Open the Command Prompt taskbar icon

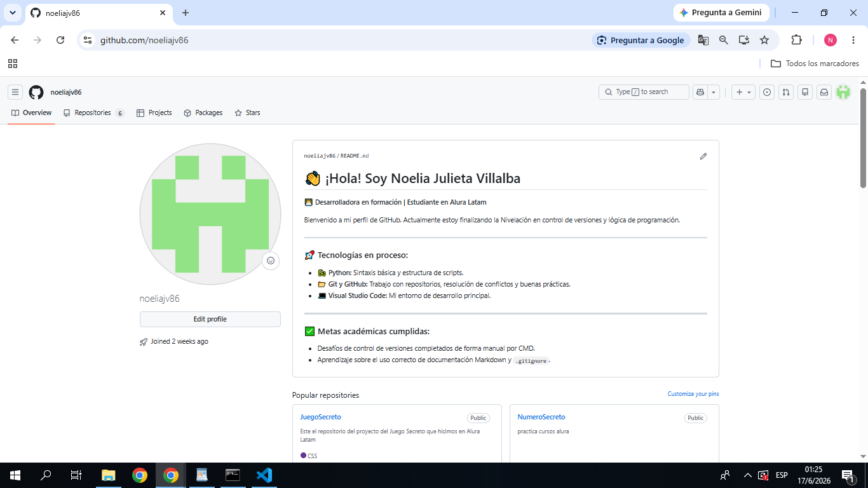(233, 475)
